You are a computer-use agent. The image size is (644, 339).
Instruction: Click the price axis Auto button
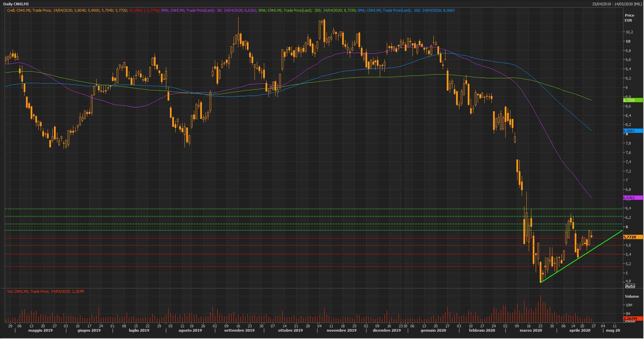(630, 286)
